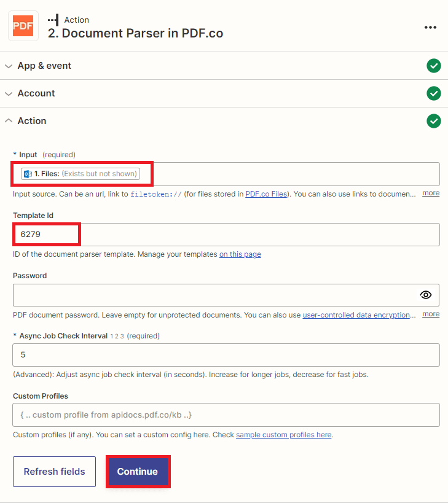
Task: Click the Action step type icon
Action: [53, 20]
